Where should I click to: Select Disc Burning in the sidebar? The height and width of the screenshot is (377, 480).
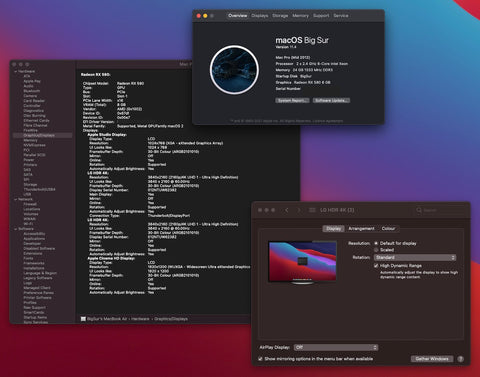point(34,116)
